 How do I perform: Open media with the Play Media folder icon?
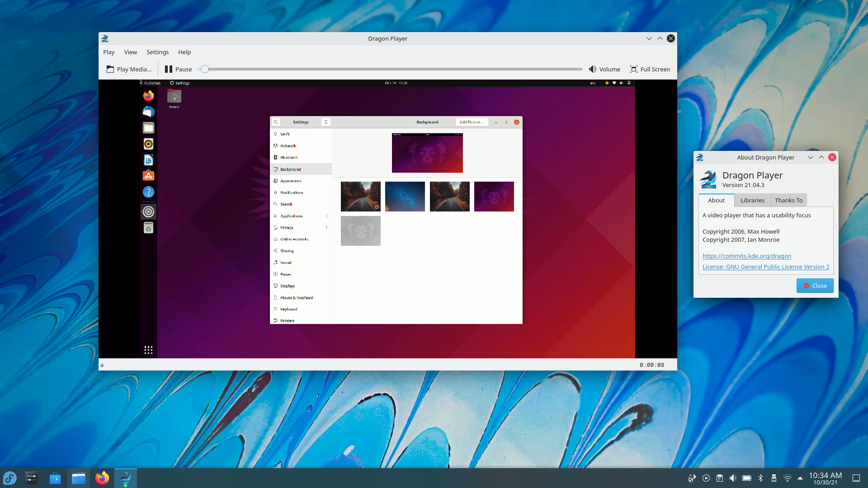tap(110, 69)
